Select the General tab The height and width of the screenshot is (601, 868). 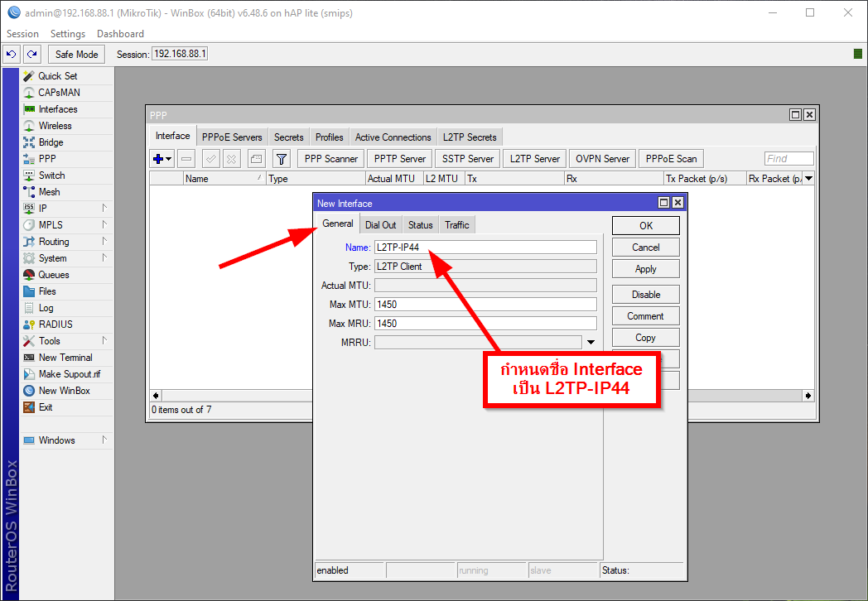coord(338,224)
